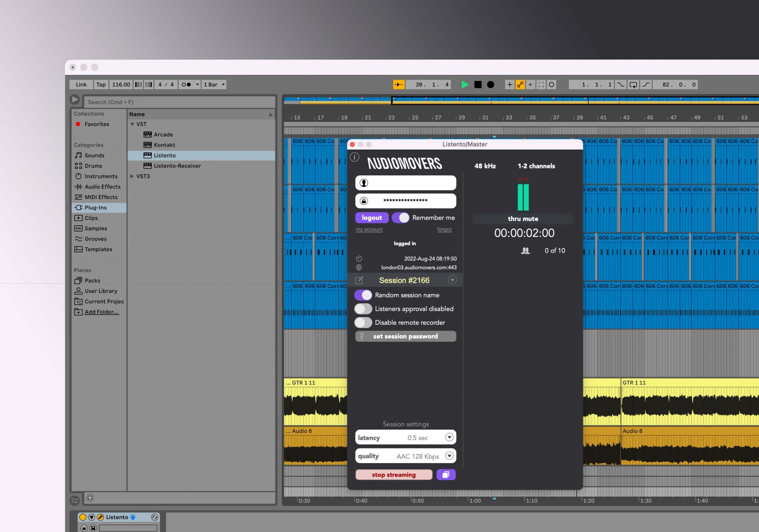Click the browser Search field
This screenshot has height=532, width=759.
coord(179,102)
